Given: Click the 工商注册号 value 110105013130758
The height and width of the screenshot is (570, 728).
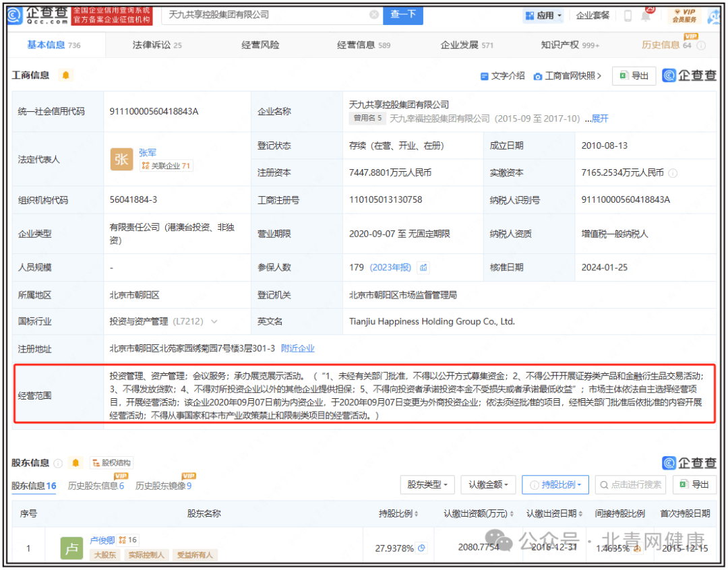Looking at the screenshot, I should coord(386,200).
